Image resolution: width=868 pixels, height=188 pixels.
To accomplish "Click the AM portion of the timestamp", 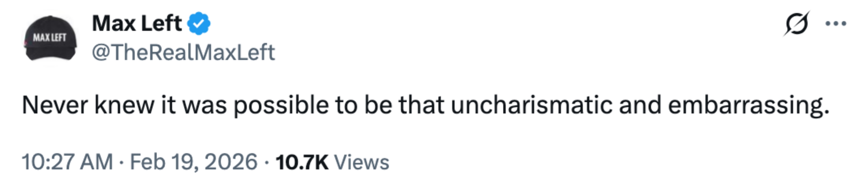I will click(96, 162).
